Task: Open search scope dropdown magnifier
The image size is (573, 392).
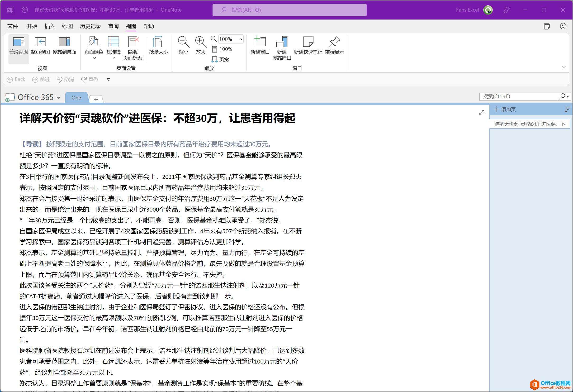Action: (564, 97)
